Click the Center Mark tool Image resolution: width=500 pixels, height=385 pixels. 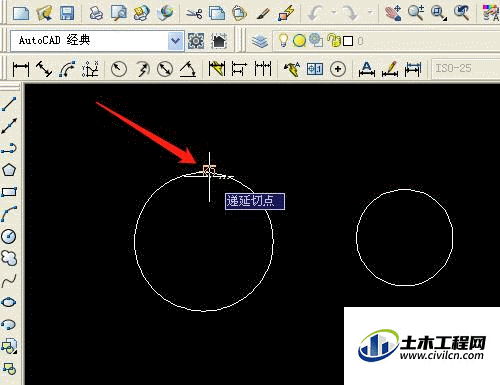pyautogui.click(x=338, y=69)
